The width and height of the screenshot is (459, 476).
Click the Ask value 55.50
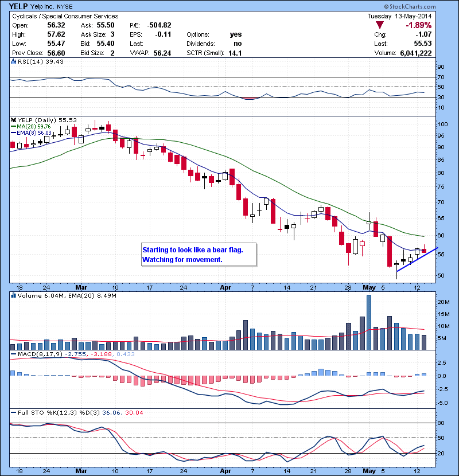106,25
